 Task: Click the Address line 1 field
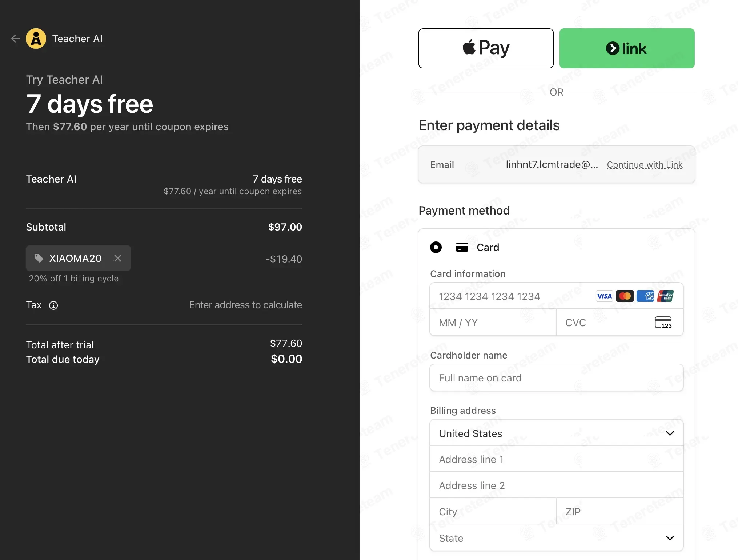(557, 459)
